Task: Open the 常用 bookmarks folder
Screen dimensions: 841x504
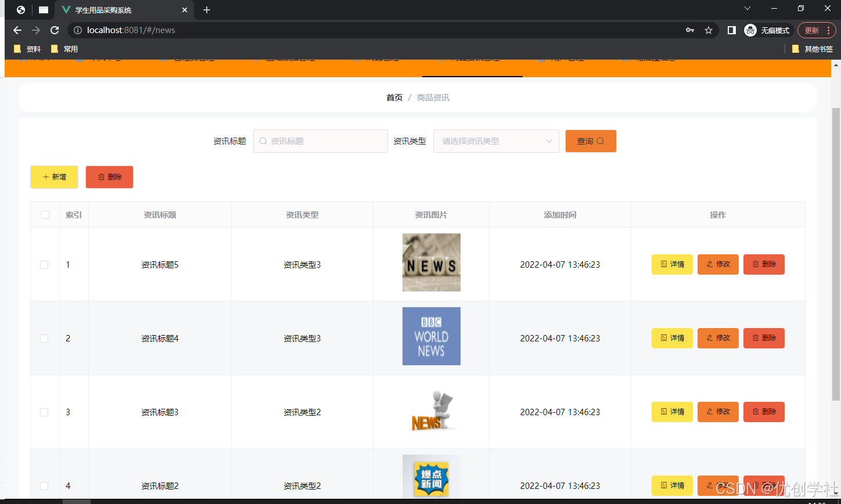Action: [x=64, y=49]
